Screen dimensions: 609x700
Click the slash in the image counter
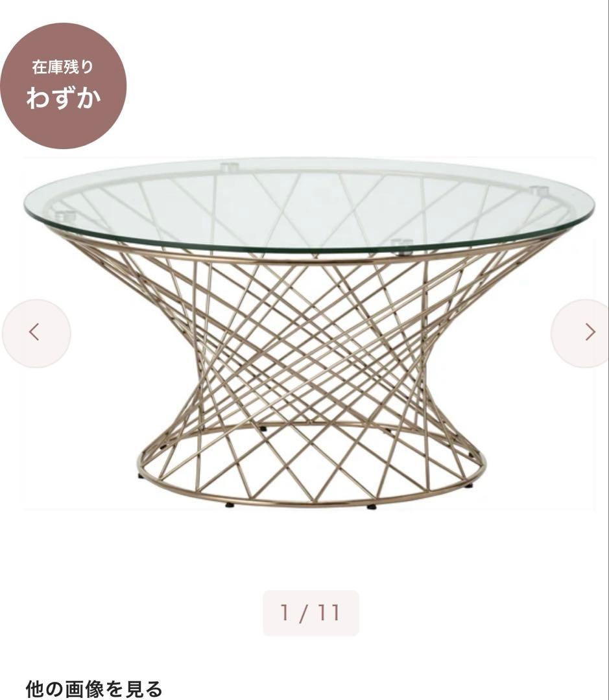click(304, 612)
